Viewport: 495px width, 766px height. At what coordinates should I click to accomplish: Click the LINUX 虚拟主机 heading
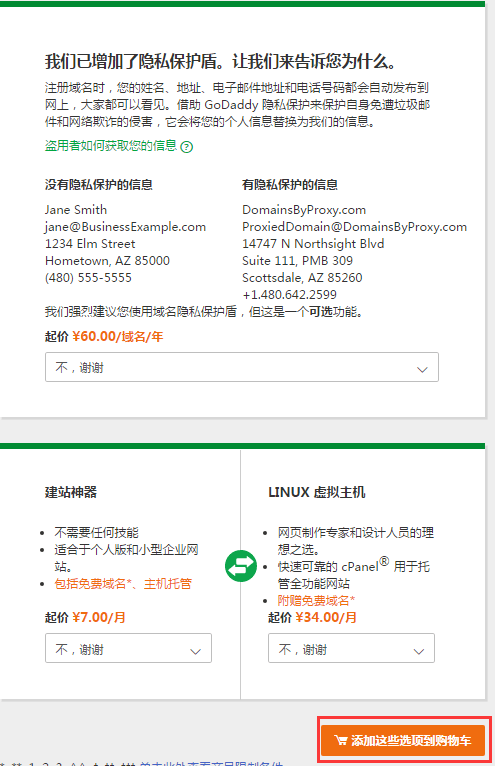pyautogui.click(x=317, y=492)
